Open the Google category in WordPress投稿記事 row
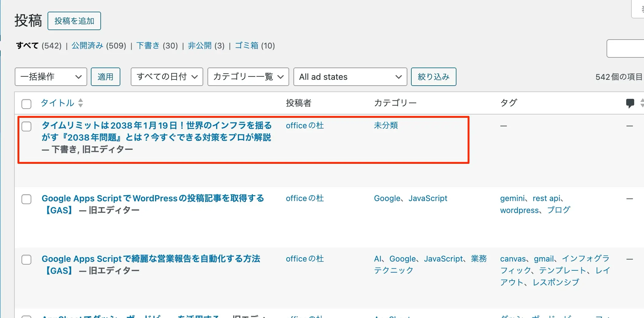The image size is (644, 318). click(x=387, y=198)
